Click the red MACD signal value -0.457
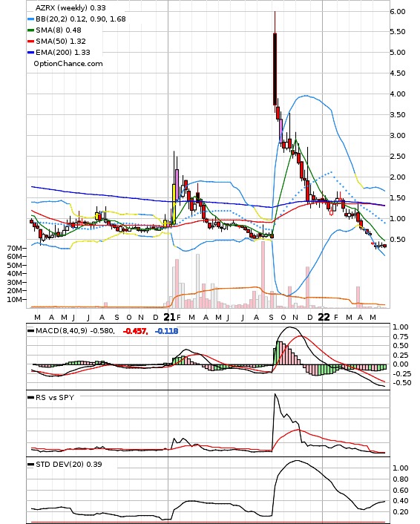This screenshot has width=420, height=524. click(135, 331)
